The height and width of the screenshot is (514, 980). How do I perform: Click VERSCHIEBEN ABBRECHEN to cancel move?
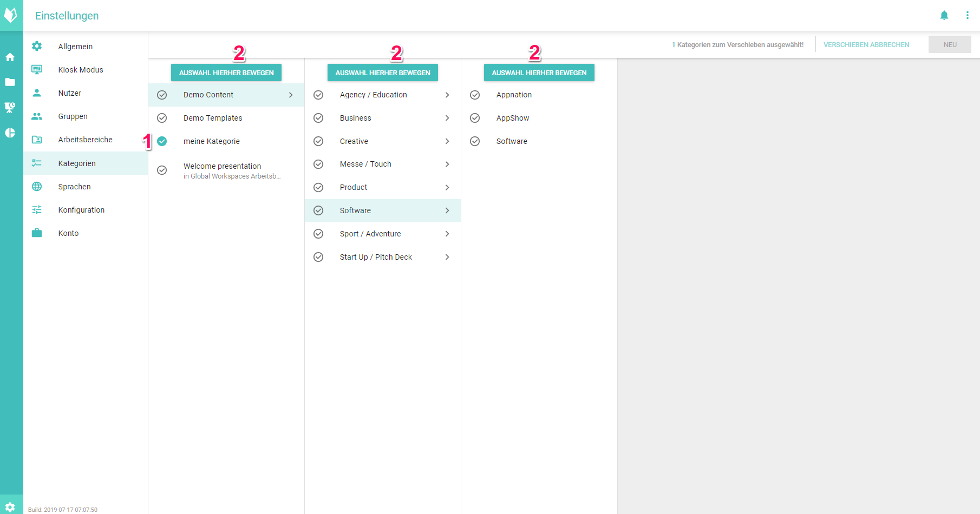click(x=866, y=45)
